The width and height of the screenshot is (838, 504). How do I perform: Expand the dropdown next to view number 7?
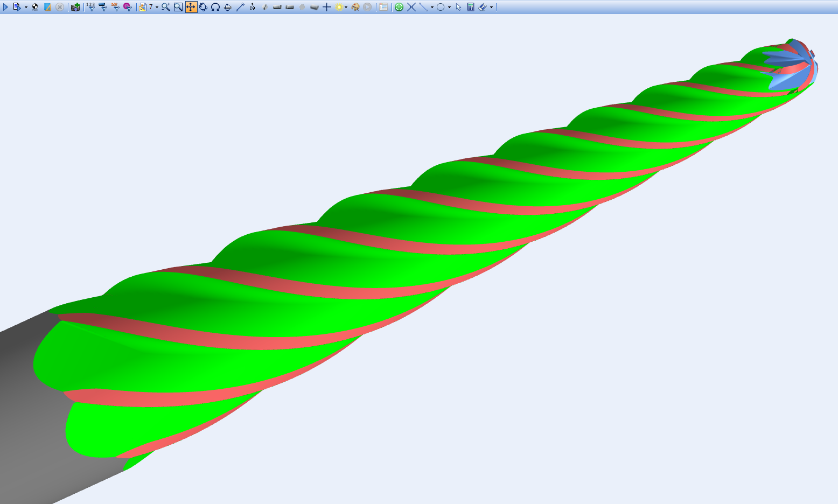click(157, 8)
